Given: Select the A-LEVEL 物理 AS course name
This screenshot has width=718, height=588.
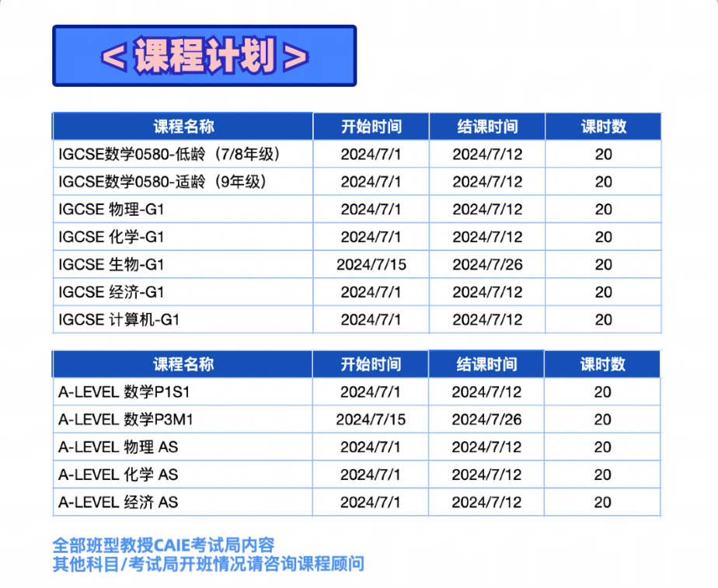Looking at the screenshot, I should (x=118, y=447).
